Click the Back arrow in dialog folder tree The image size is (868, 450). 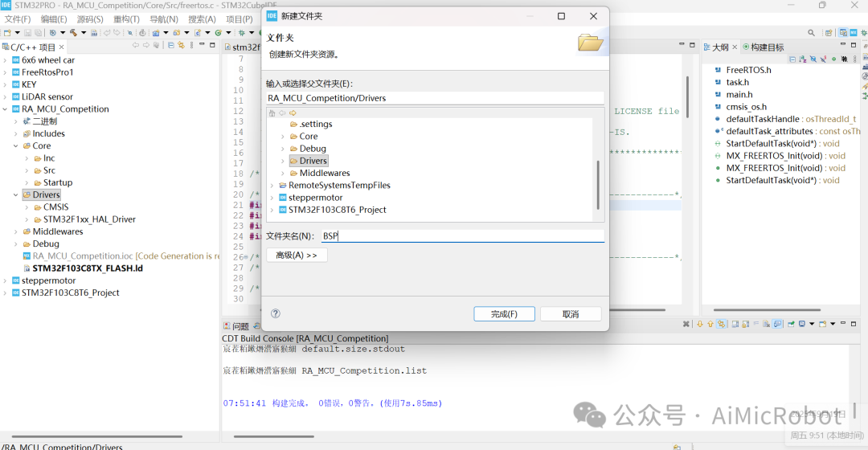[282, 113]
